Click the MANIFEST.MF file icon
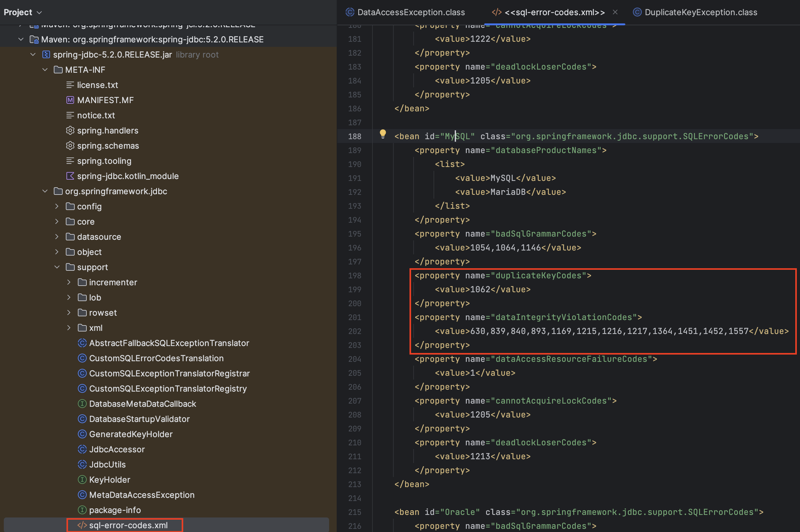This screenshot has height=532, width=800. pyautogui.click(x=70, y=100)
